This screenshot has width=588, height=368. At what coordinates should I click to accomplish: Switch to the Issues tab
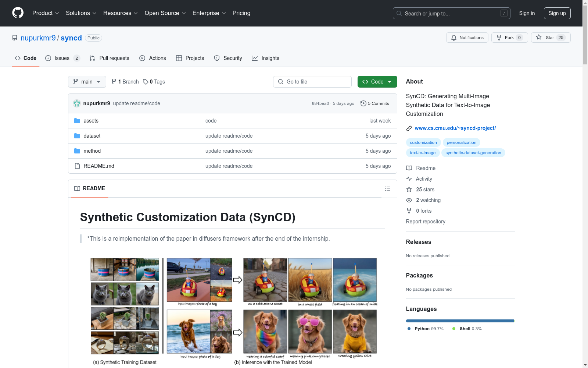coord(62,58)
